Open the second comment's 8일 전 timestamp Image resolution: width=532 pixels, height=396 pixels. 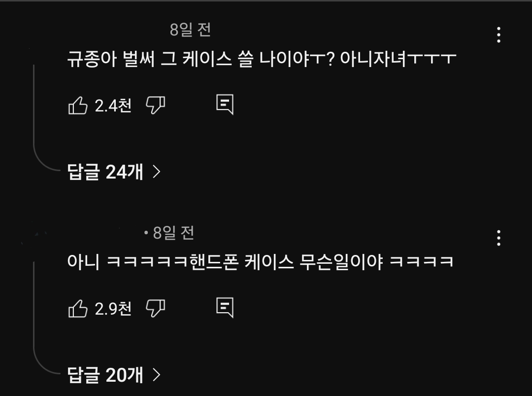[x=173, y=233]
